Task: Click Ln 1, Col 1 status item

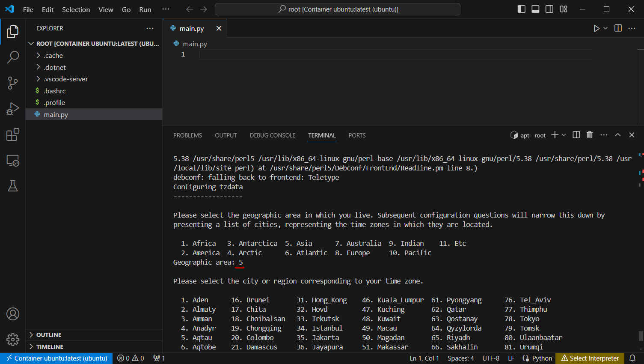Action: click(x=424, y=358)
